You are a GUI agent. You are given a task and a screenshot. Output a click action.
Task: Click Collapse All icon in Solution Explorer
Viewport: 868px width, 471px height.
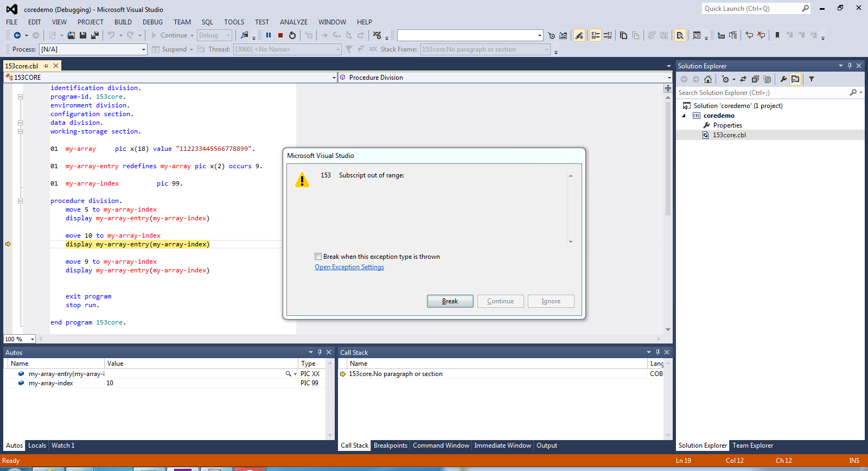pos(755,79)
